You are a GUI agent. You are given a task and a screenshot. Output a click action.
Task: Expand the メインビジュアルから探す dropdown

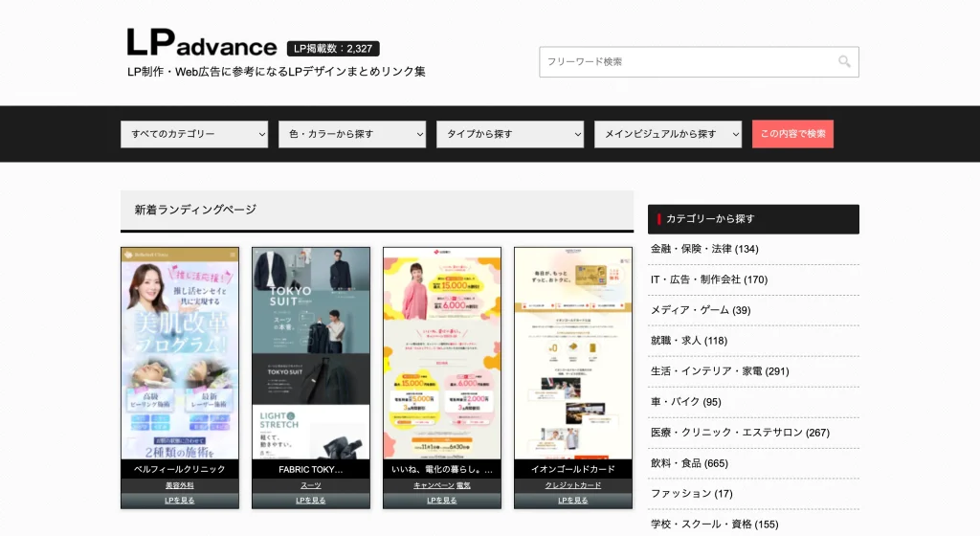pos(668,134)
